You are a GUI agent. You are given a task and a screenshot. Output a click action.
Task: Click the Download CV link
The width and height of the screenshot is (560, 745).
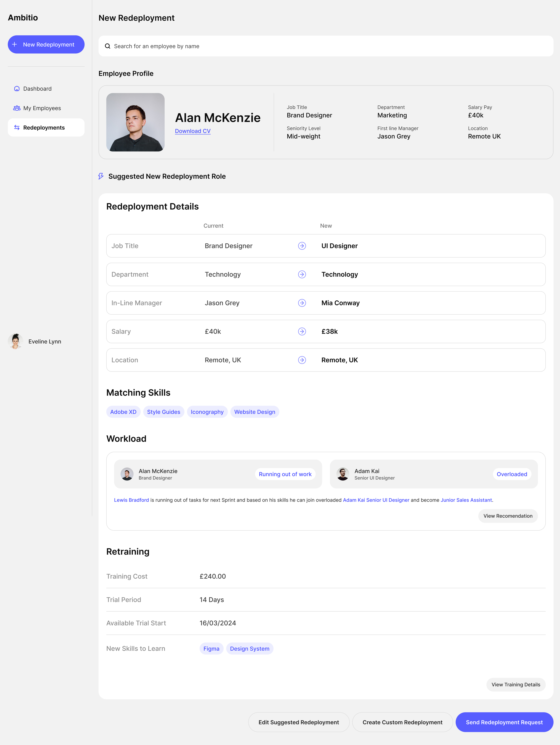point(192,131)
